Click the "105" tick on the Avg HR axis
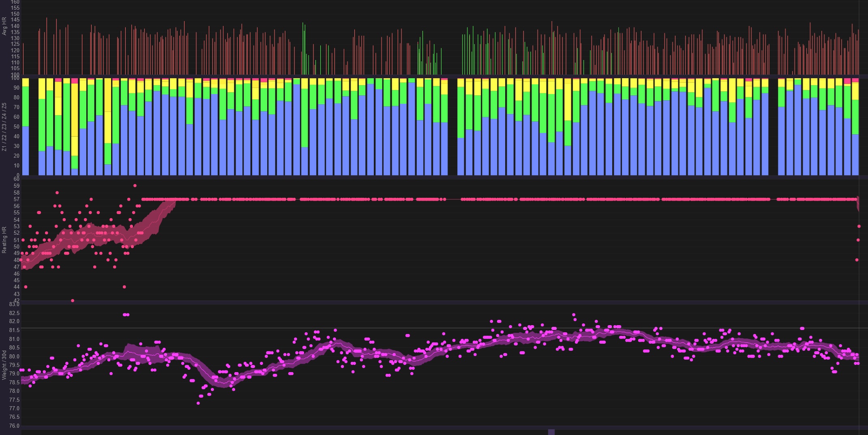This screenshot has width=868, height=435. (15, 69)
